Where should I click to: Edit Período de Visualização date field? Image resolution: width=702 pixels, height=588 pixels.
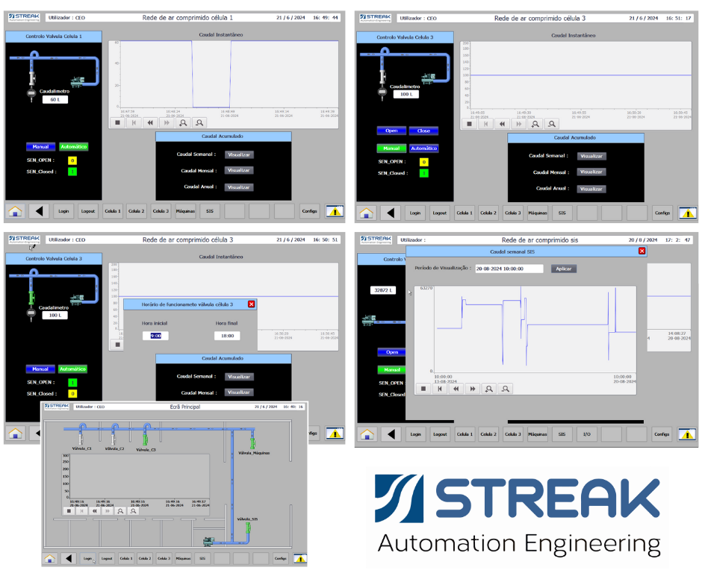pyautogui.click(x=509, y=269)
